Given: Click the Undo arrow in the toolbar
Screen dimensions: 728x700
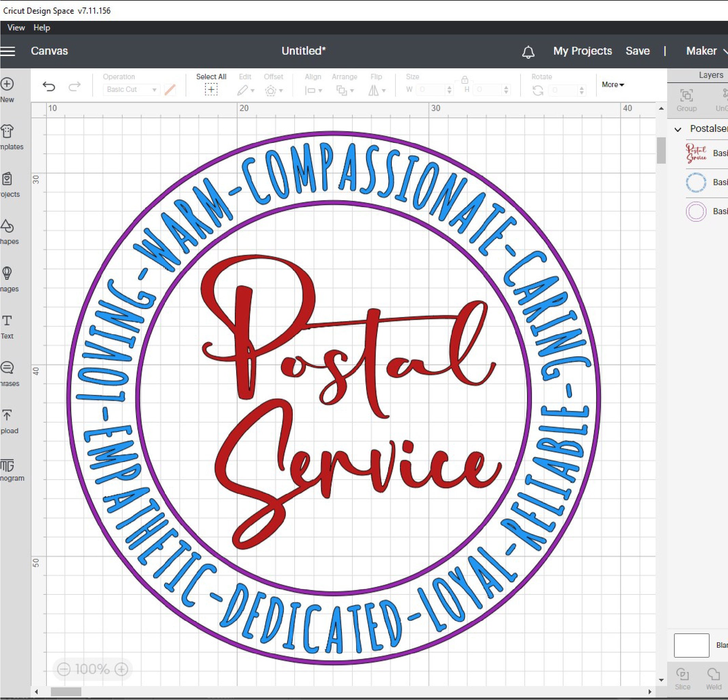Looking at the screenshot, I should [50, 86].
